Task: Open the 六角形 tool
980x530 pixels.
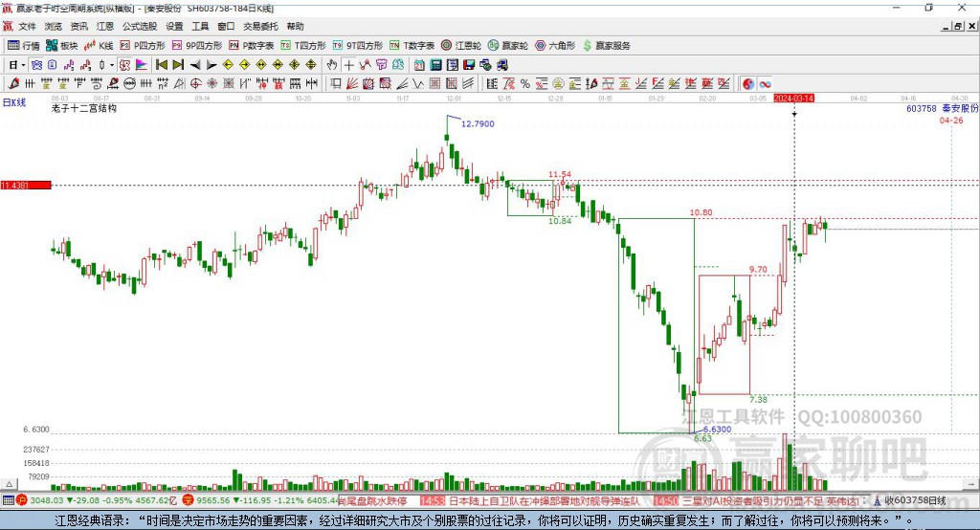Action: (555, 46)
